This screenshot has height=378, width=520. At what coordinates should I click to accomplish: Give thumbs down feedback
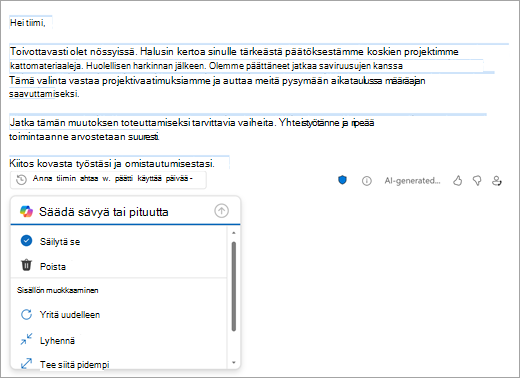pyautogui.click(x=477, y=181)
